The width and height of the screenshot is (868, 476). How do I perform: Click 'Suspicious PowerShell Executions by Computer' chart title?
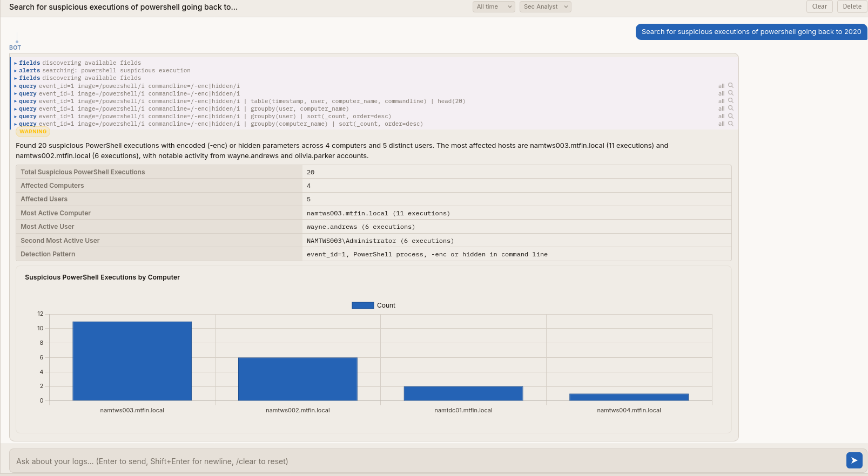[102, 277]
